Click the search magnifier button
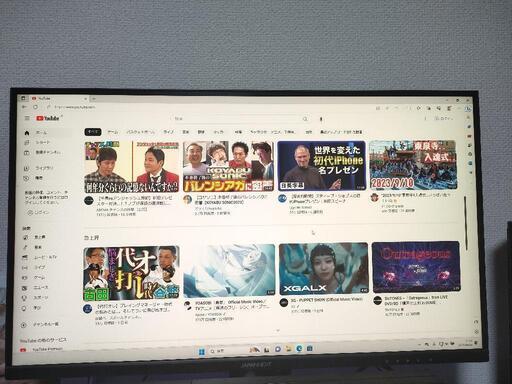The image size is (512, 384). 305,119
